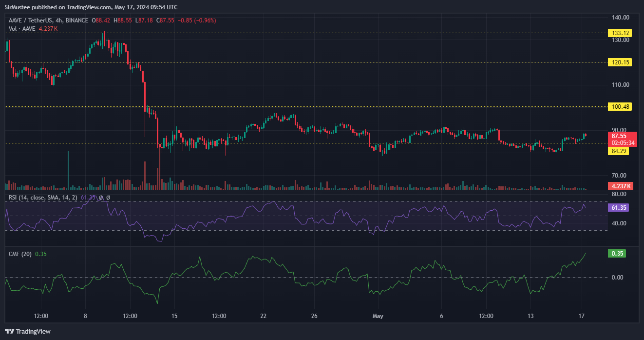Screen dimensions: 644x340
Task: Select the 100.48 horizontal line price label
Action: coord(620,107)
